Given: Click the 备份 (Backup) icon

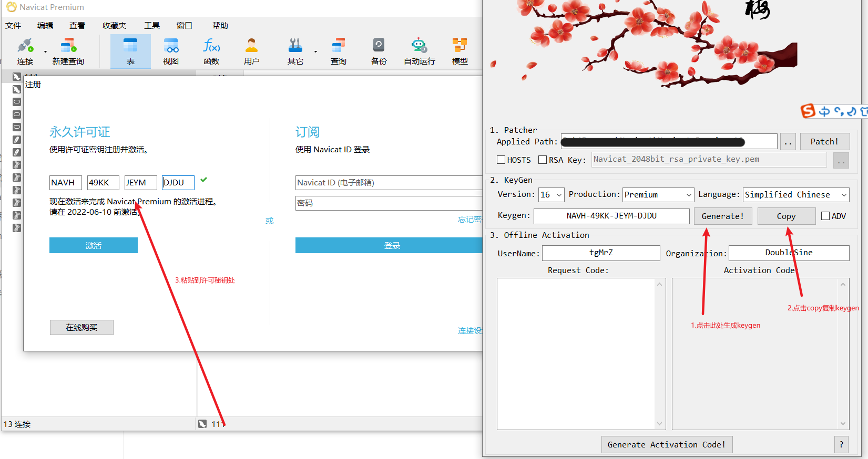Looking at the screenshot, I should (379, 51).
